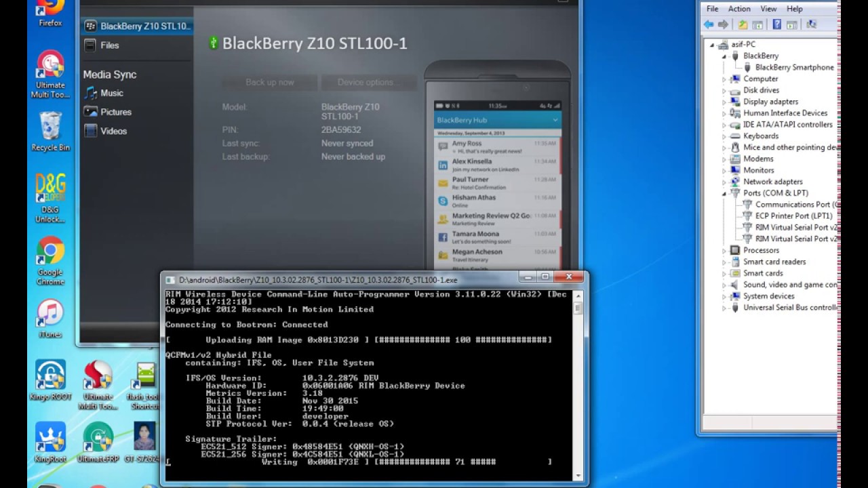868x488 pixels.
Task: Open Ultimate Multi Tool shortcut beside Kingo ROOT
Action: 98,385
